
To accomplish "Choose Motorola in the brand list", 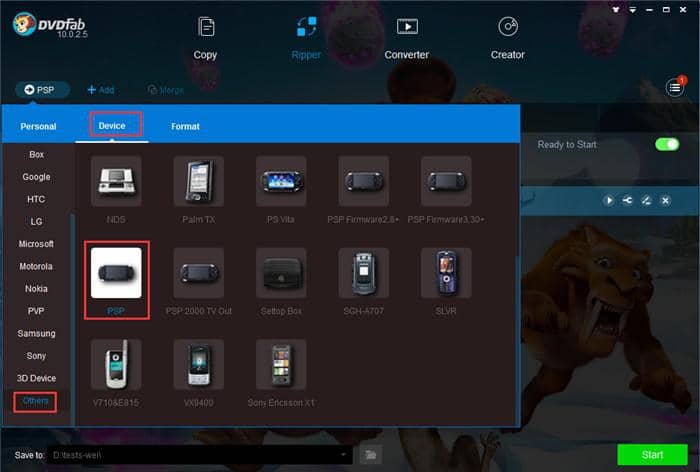I will 36,266.
